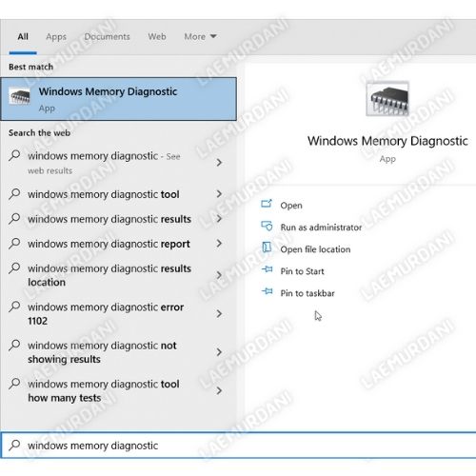Screen dimensions: 476x476
Task: Click the search input field with 'windows memory diagnostic'
Action: click(238, 446)
